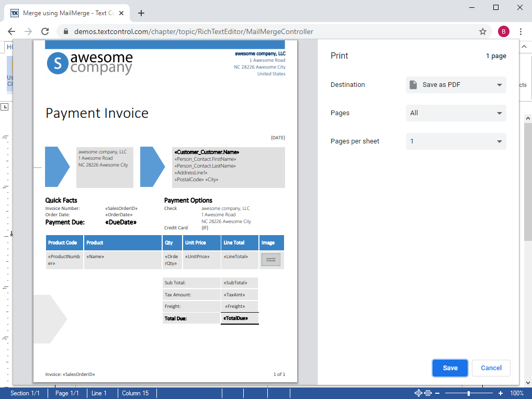Expand the Pages dropdown set to All
The width and height of the screenshot is (532, 399).
coord(456,113)
